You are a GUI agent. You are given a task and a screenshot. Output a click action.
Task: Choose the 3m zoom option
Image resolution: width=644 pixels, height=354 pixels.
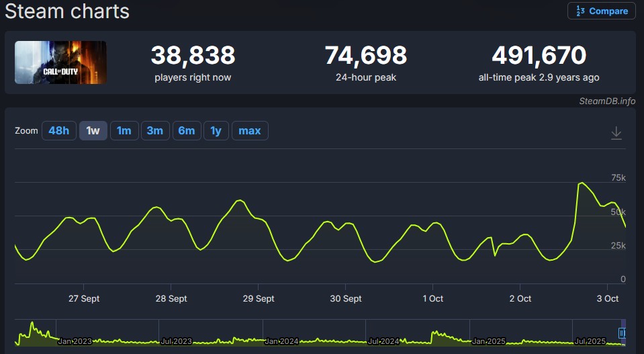coord(154,130)
